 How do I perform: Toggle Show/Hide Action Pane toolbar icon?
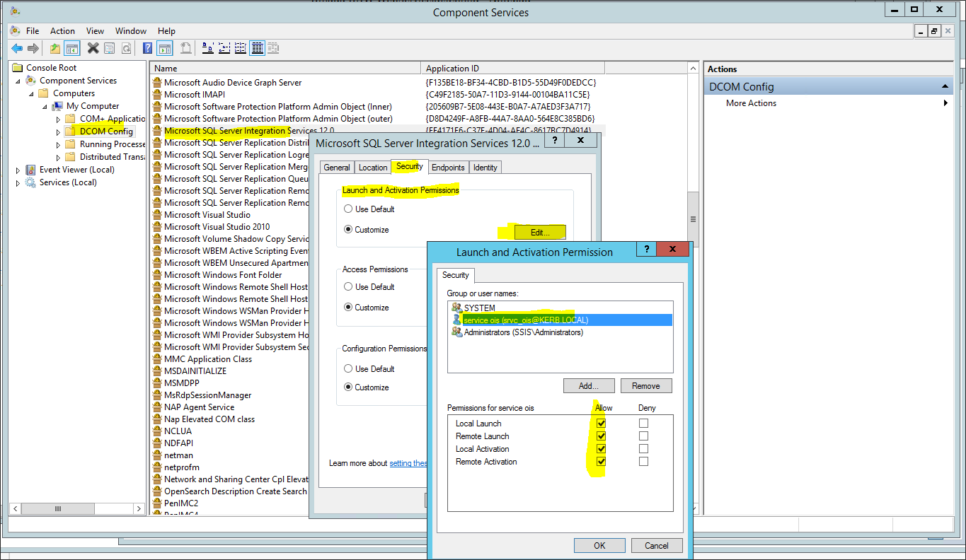tap(165, 48)
